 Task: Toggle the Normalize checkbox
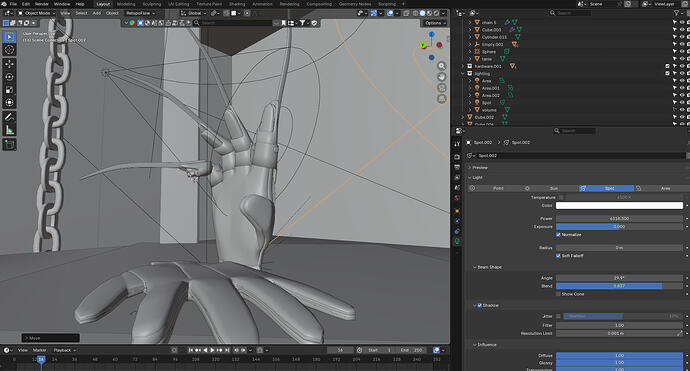point(558,235)
